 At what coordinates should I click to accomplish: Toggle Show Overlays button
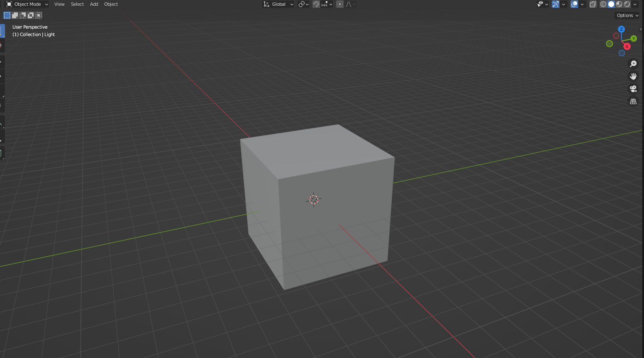click(574, 4)
